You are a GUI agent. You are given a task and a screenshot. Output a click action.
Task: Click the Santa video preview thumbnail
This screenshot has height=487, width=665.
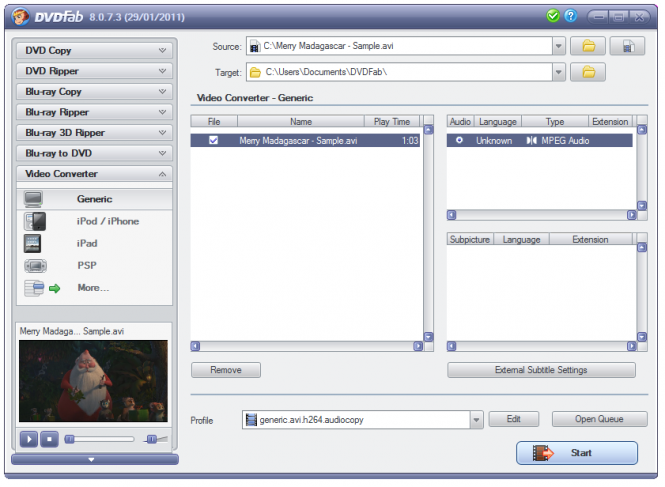click(x=93, y=381)
